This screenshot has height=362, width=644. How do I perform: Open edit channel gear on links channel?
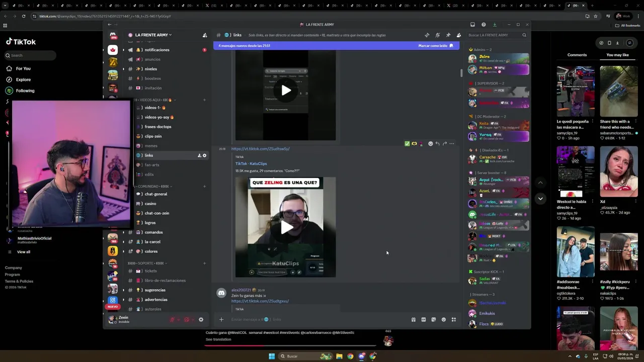coord(204,155)
